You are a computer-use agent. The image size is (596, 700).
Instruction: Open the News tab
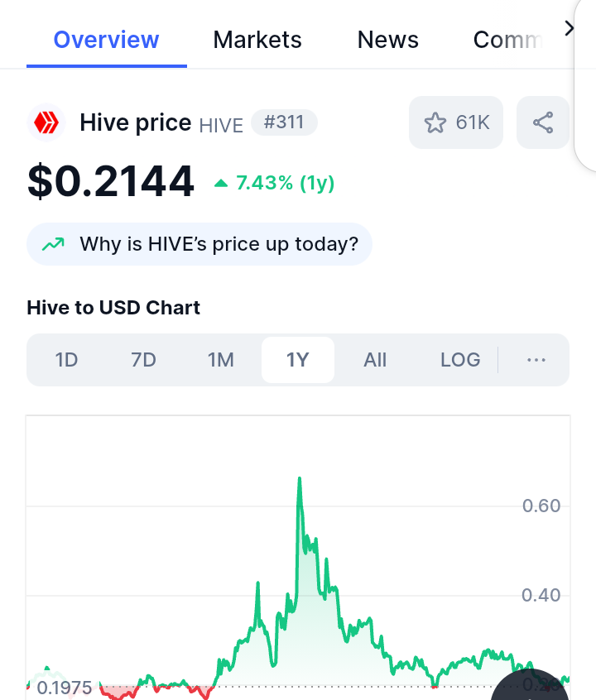point(387,40)
